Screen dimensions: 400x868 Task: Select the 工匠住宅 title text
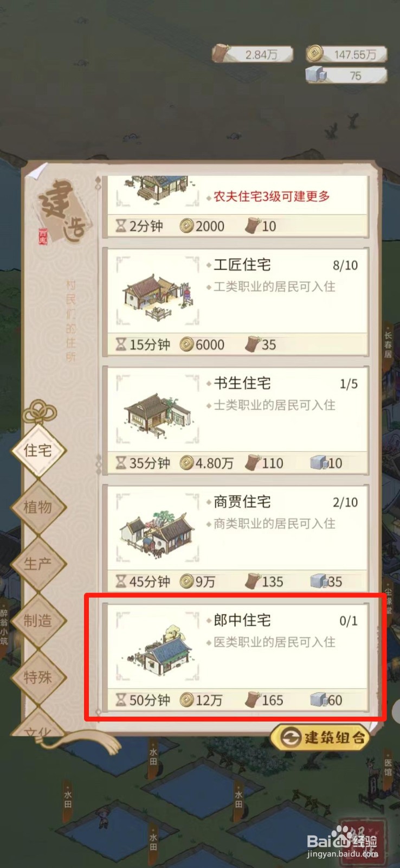click(242, 265)
